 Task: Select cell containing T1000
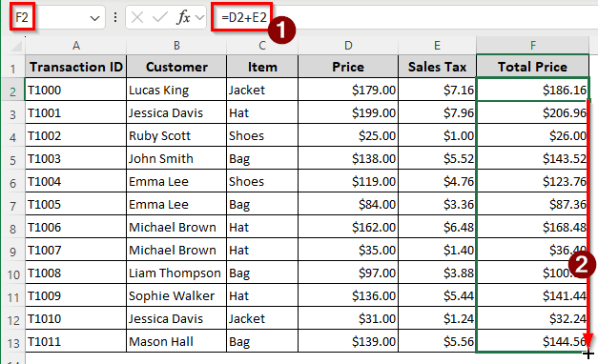(x=76, y=90)
